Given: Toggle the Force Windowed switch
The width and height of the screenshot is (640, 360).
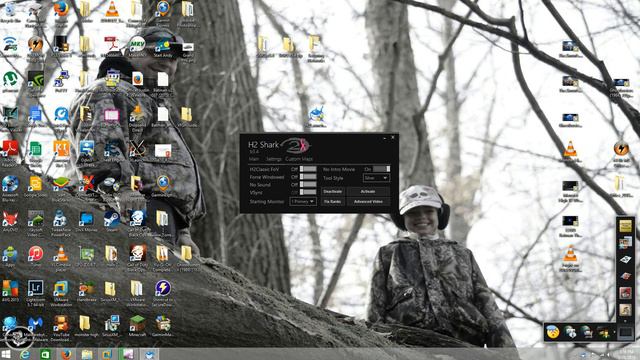Looking at the screenshot, I should [x=308, y=177].
